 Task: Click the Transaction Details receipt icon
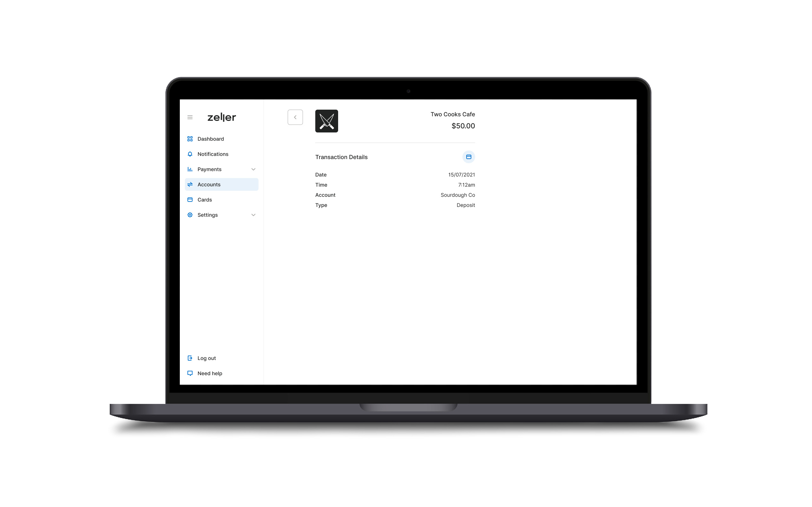pos(468,157)
